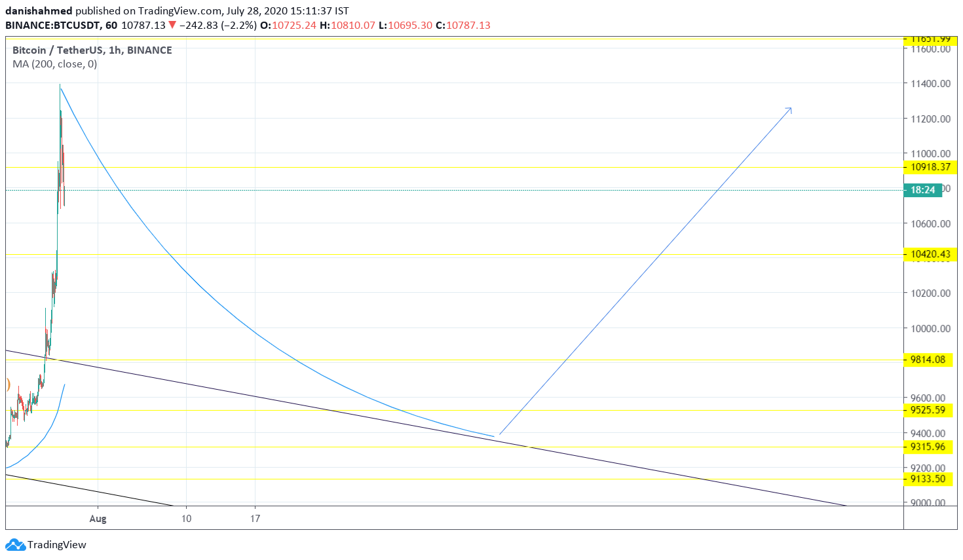Click the 10200.00 price axis tick
The image size is (963, 560).
pyautogui.click(x=930, y=293)
